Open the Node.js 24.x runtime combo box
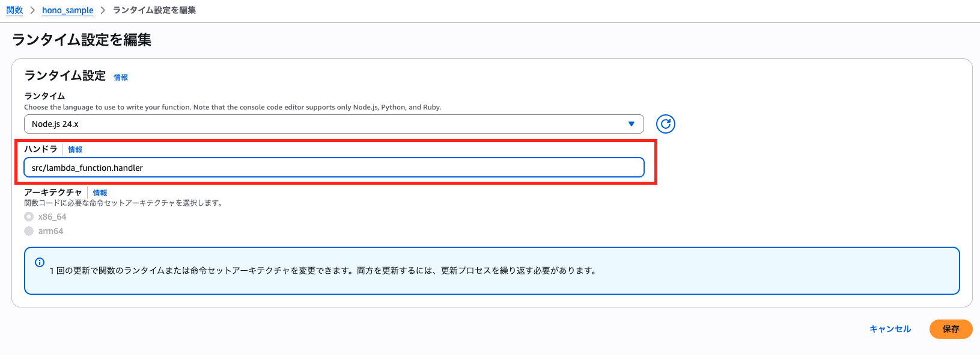Image resolution: width=980 pixels, height=355 pixels. click(333, 124)
